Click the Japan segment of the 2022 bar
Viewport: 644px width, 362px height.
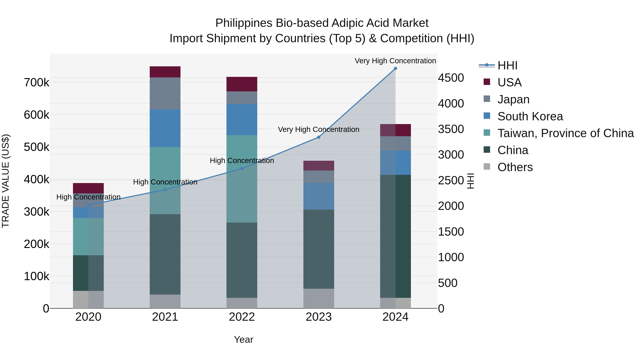pos(242,98)
